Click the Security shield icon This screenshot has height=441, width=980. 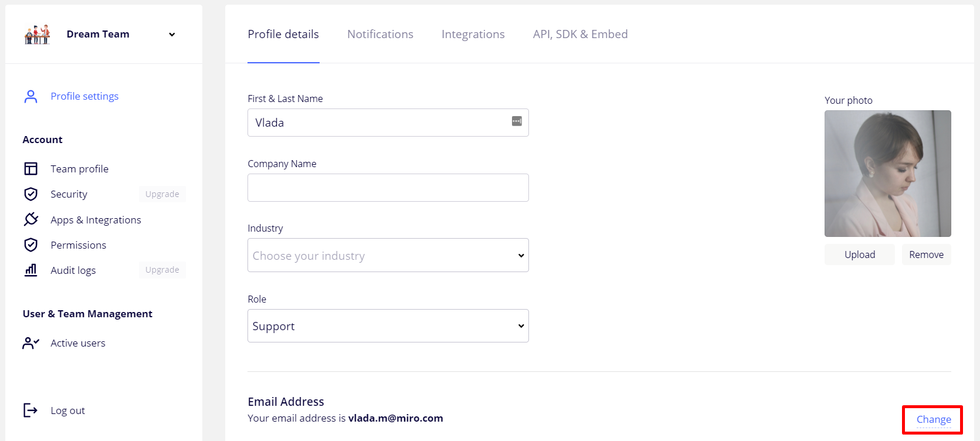click(x=30, y=194)
